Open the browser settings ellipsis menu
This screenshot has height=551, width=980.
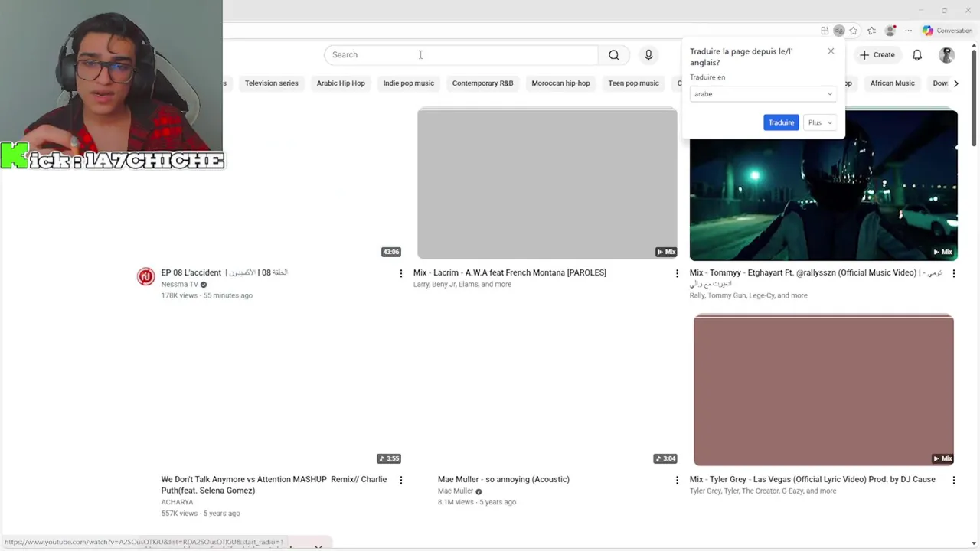909,31
